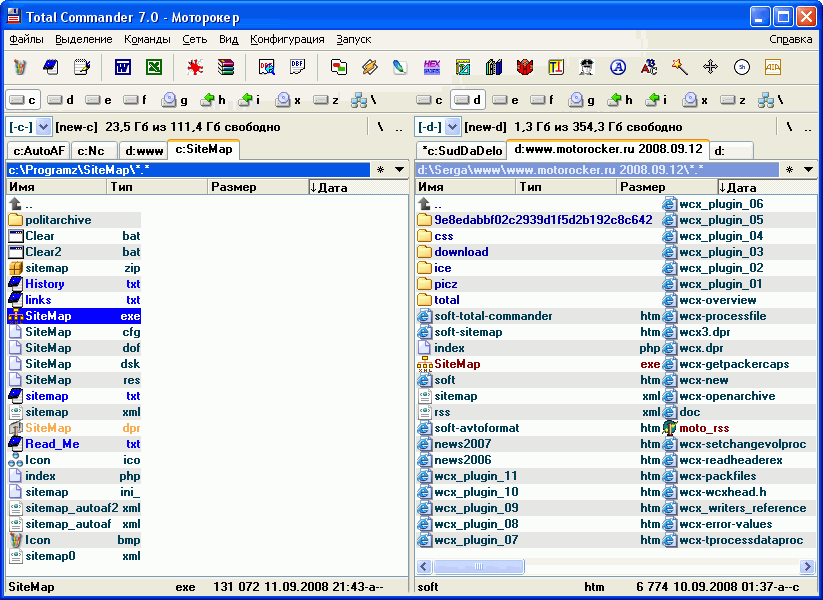Screen dimensions: 823x600
Task: Switch to the *c:SudDaDelo tab
Action: [x=462, y=151]
